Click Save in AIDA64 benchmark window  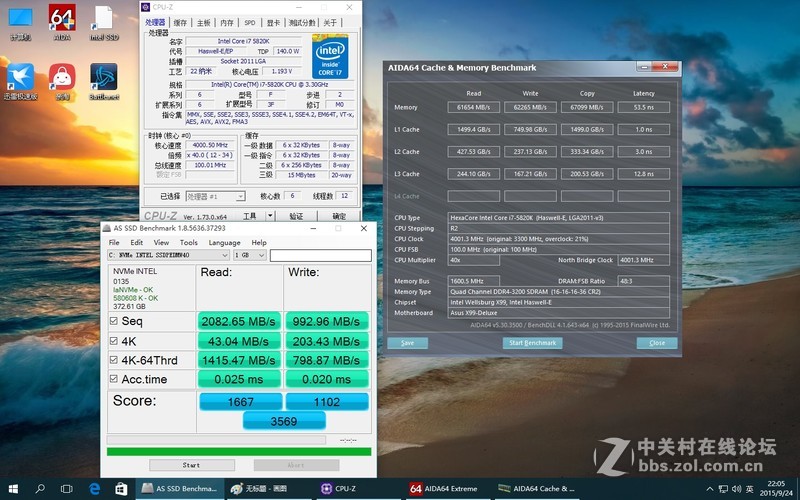(408, 343)
